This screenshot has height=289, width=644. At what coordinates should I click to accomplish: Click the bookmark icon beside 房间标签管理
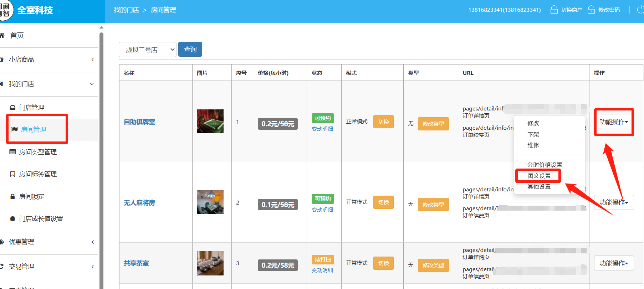12,174
